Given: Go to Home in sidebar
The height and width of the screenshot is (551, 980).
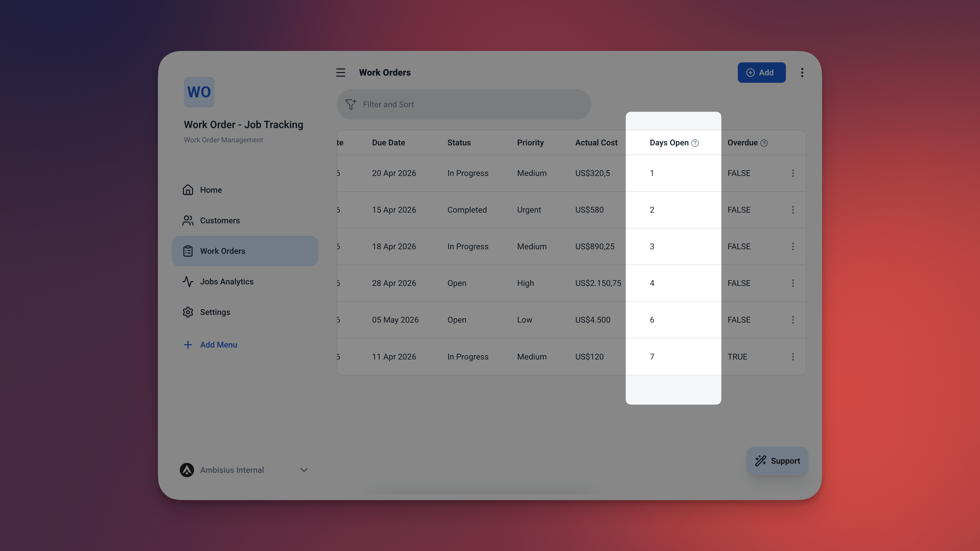Looking at the screenshot, I should [x=211, y=190].
